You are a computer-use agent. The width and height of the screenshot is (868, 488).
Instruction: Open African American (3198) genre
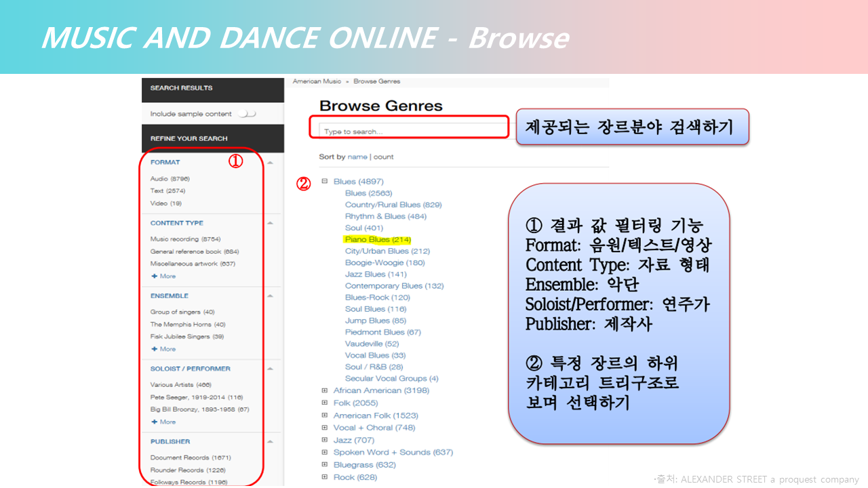381,390
